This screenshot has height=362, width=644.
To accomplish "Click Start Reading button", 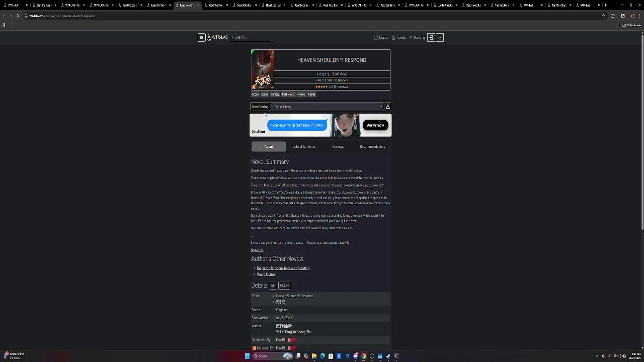I will pyautogui.click(x=260, y=107).
